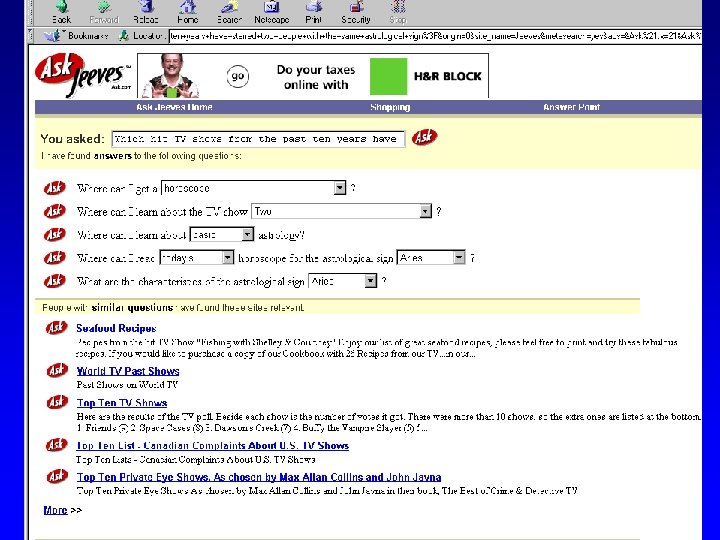Viewport: 720px width, 540px height.
Task: Open the Seafood Recipes link
Action: pos(116,328)
